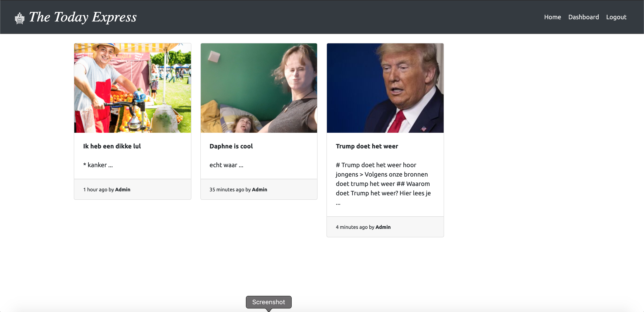Click the '* kanker ...' excerpt text
This screenshot has width=644, height=312.
[98, 165]
